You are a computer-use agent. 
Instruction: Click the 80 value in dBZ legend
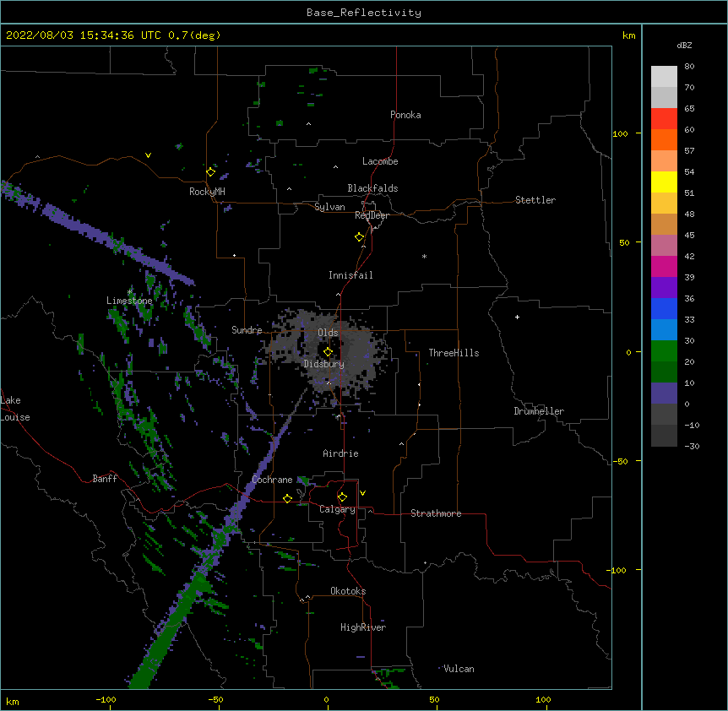(689, 67)
